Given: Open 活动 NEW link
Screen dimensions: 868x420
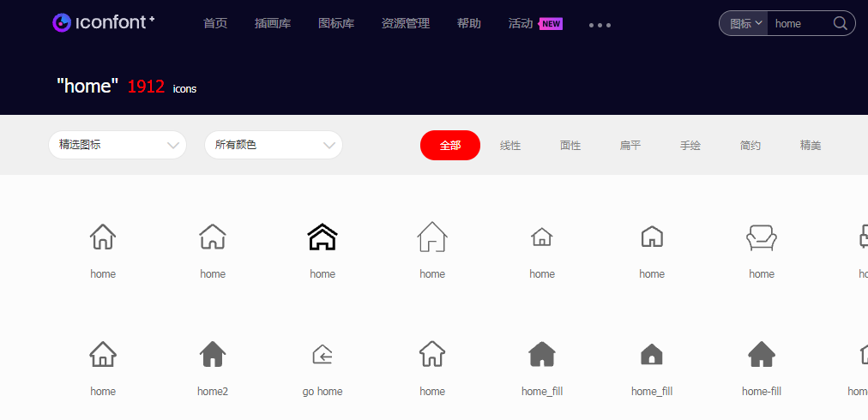Looking at the screenshot, I should (534, 24).
